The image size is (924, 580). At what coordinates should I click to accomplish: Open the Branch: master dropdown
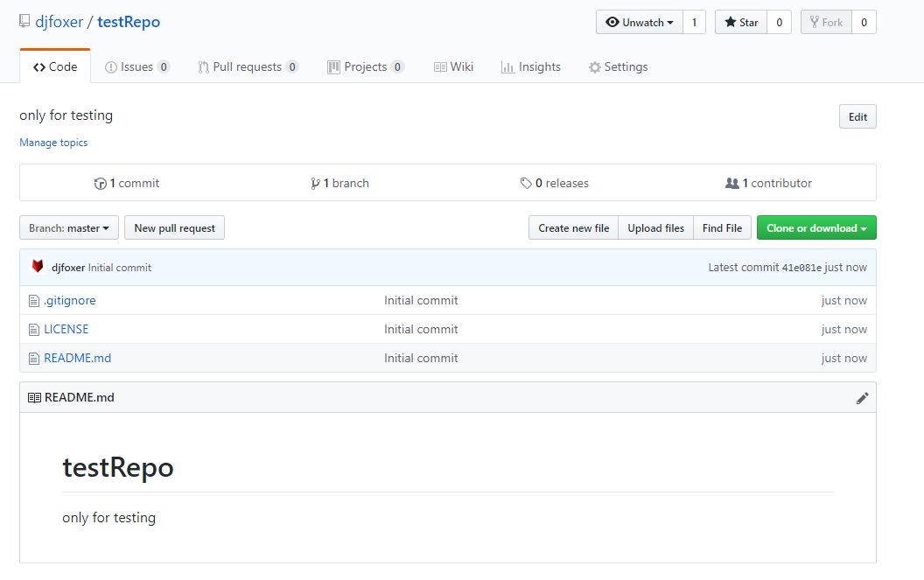[69, 228]
